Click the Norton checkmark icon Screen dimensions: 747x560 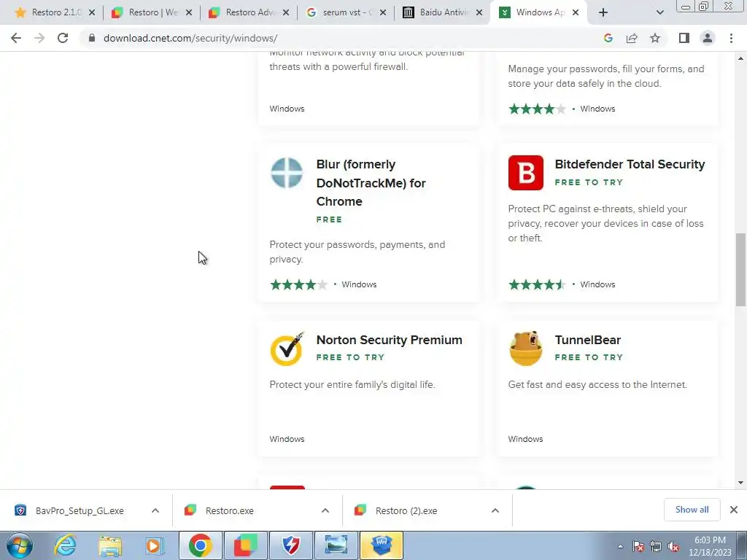pos(287,349)
